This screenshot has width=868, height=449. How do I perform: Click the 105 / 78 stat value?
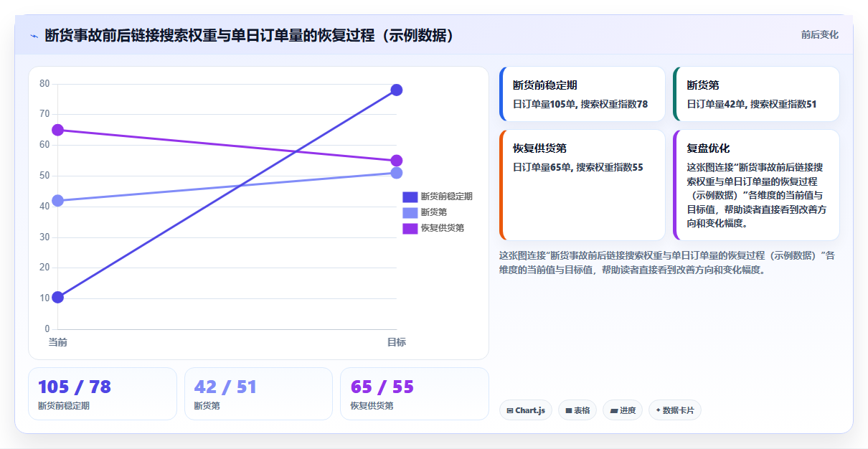pyautogui.click(x=75, y=387)
